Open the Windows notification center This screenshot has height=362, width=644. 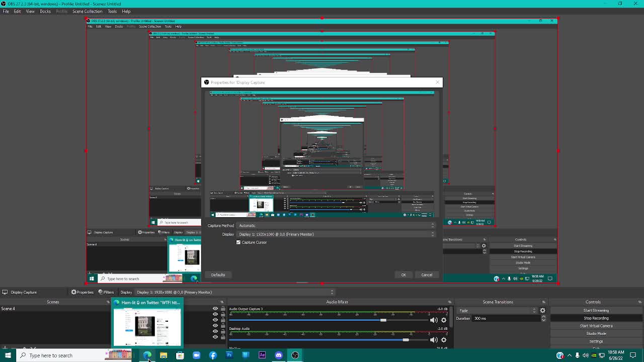(633, 355)
